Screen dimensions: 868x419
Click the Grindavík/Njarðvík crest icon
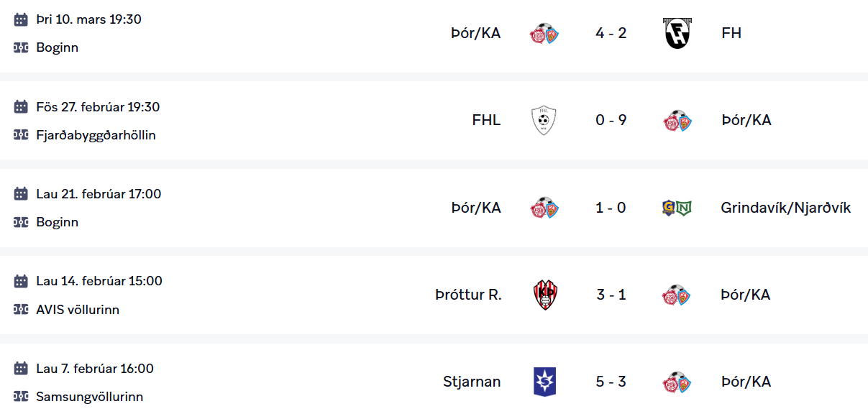[x=677, y=208]
